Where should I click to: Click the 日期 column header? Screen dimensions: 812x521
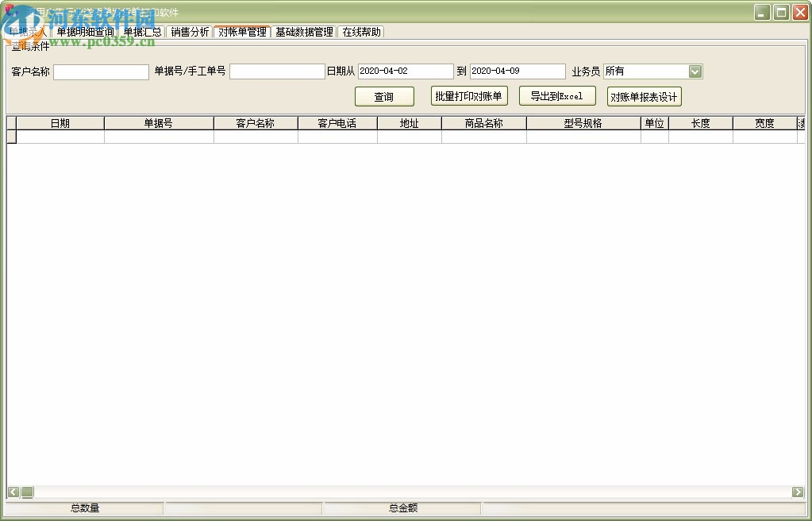tap(60, 123)
